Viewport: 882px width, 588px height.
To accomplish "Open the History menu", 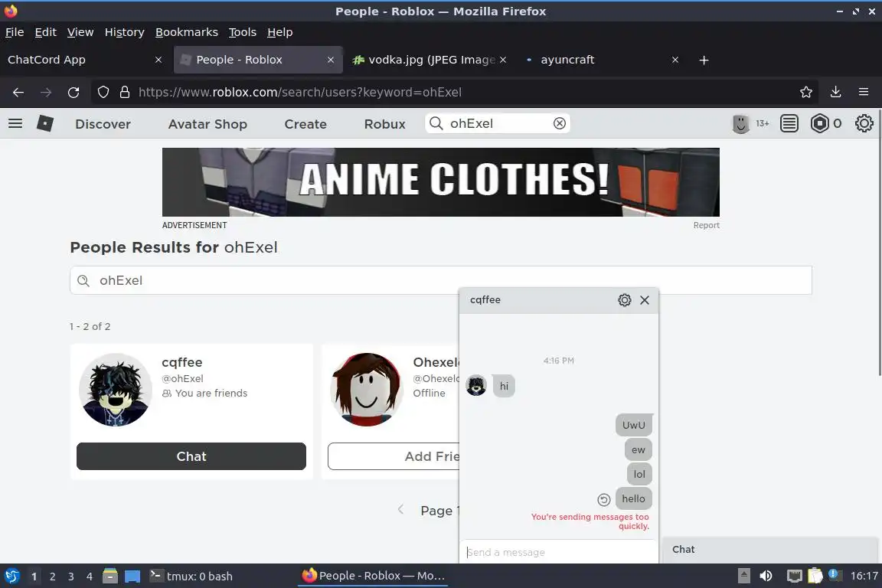I will point(124,32).
